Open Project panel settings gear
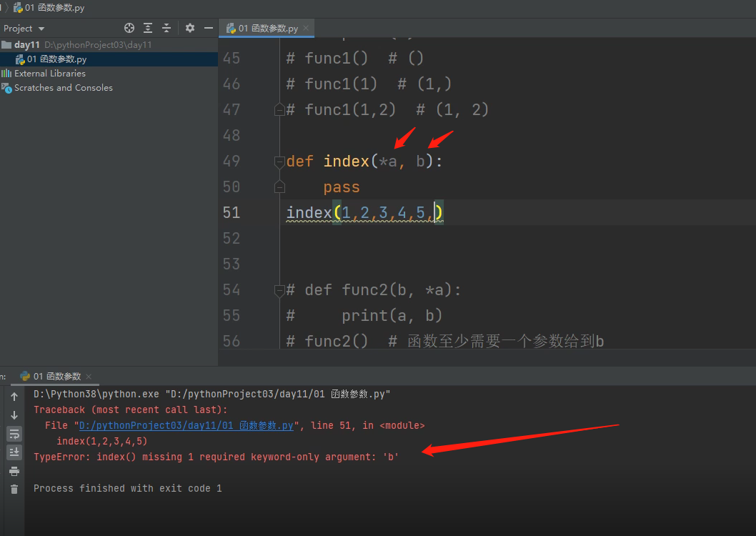This screenshot has width=756, height=536. click(190, 28)
